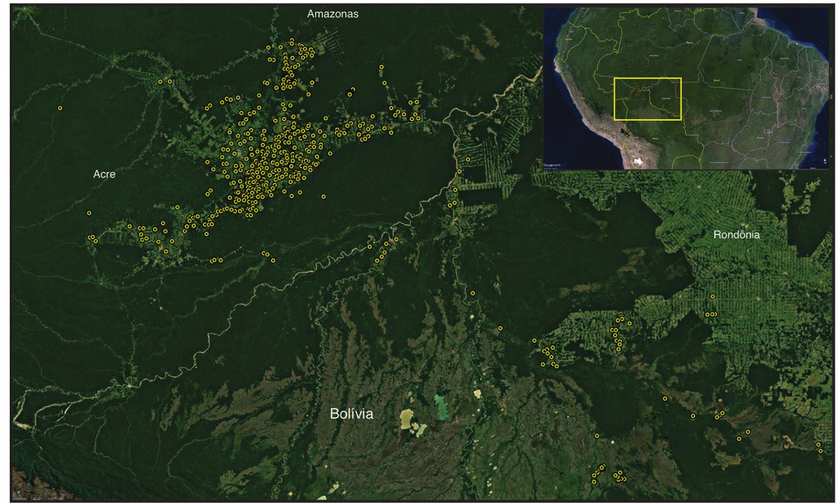The width and height of the screenshot is (840, 504).
Task: Click the Rondônia state label
Action: pos(736,235)
